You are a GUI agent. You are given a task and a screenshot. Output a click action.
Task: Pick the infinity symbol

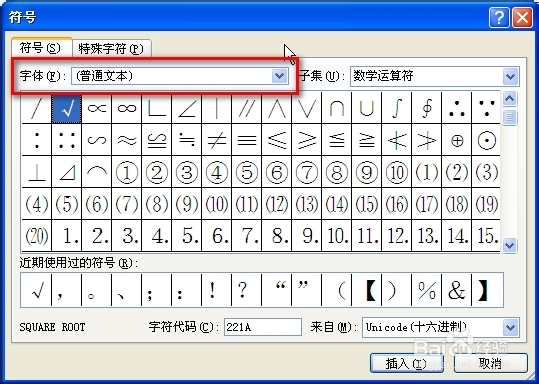click(x=127, y=109)
